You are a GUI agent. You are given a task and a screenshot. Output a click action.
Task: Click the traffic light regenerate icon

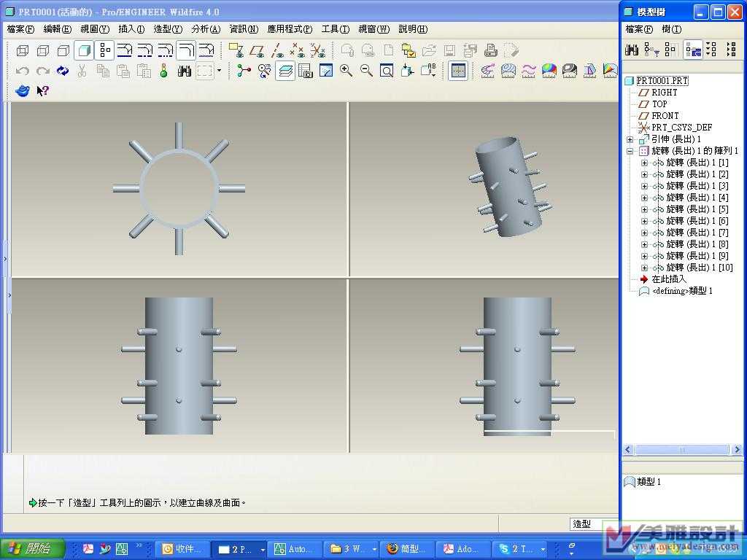(164, 71)
